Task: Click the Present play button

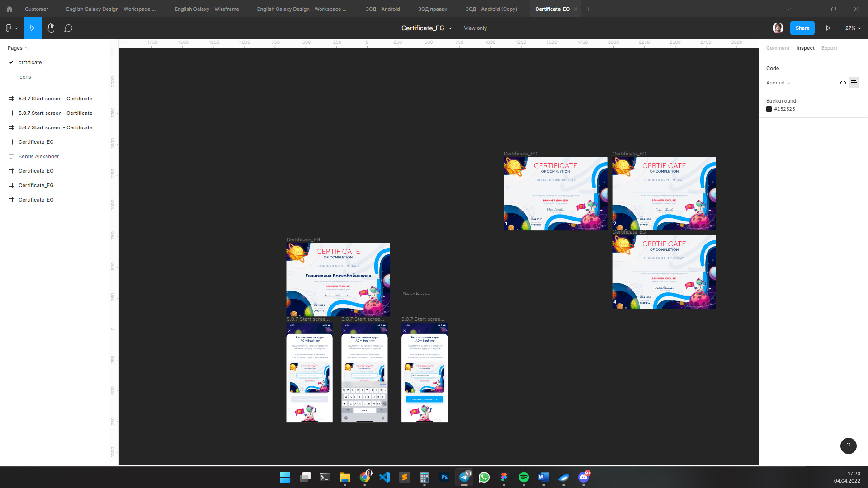Action: tap(828, 28)
